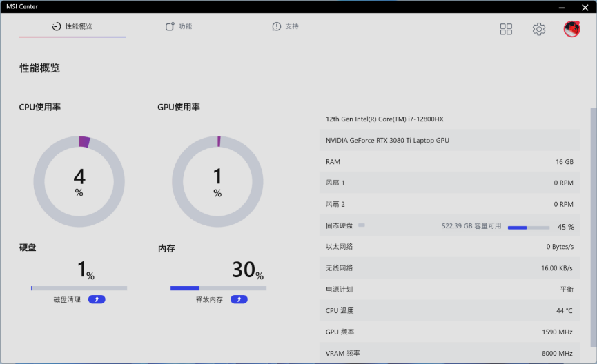Switch to the 功能 tab
This screenshot has height=364, width=597.
(179, 27)
